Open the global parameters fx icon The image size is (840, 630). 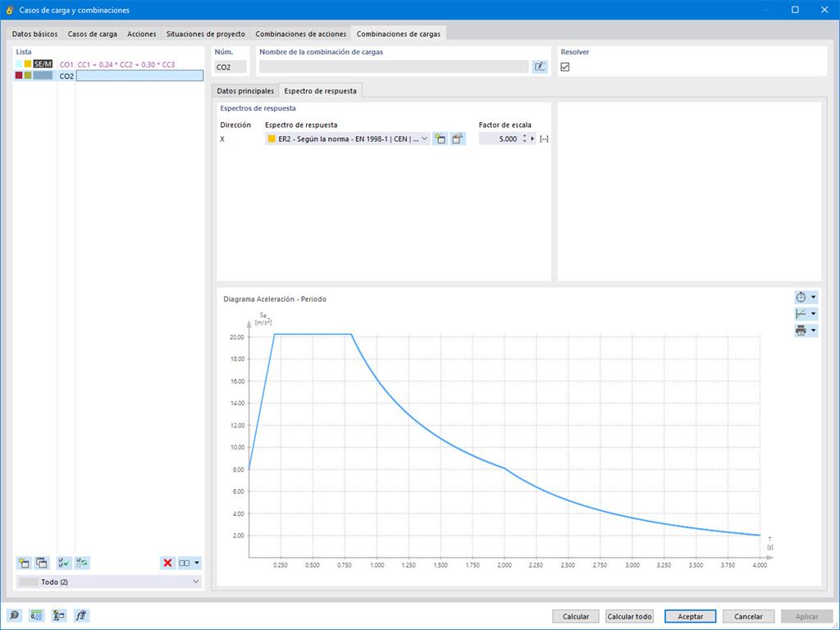[x=81, y=616]
